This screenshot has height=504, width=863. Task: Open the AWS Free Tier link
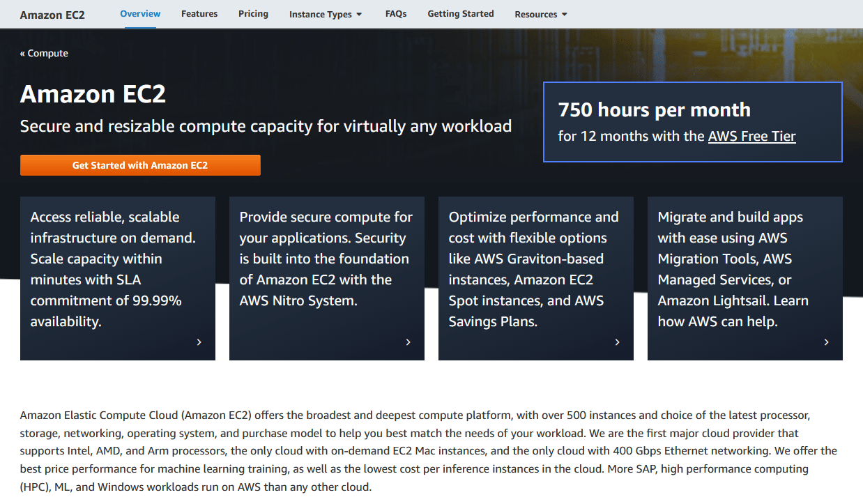click(751, 136)
